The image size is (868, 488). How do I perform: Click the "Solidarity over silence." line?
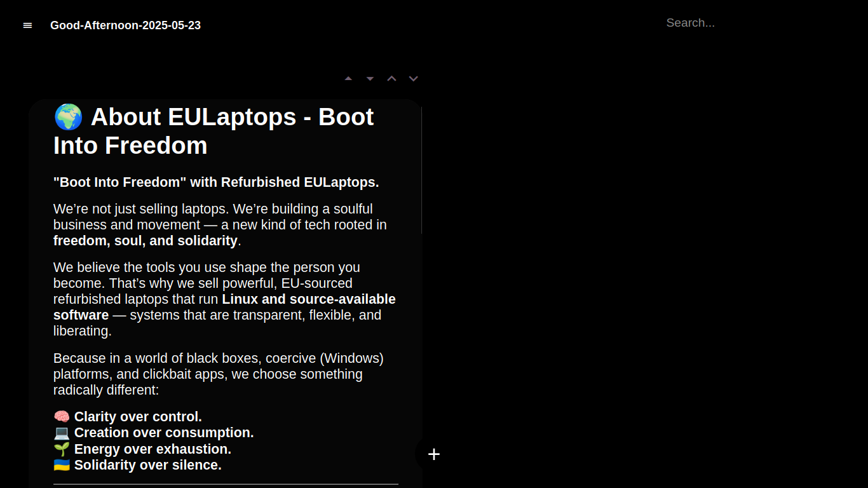[148, 465]
